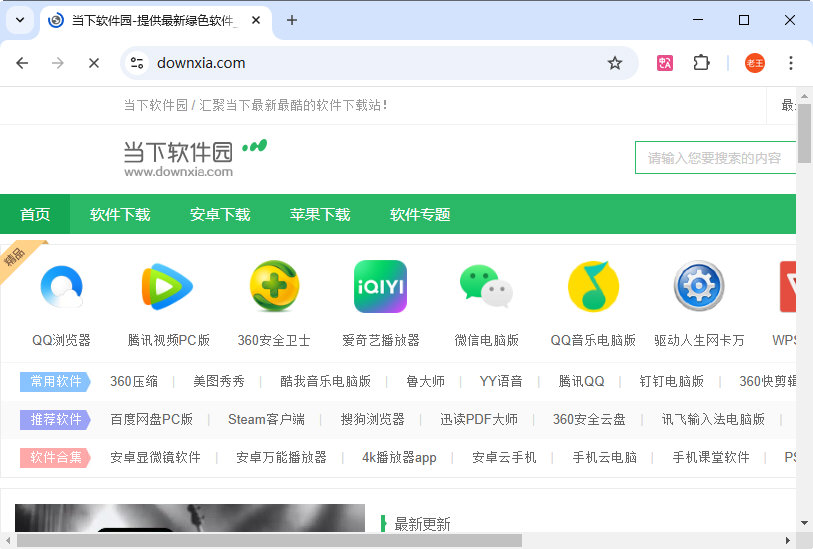Select the 首页 navigation tab
The width and height of the screenshot is (813, 549).
coord(35,214)
